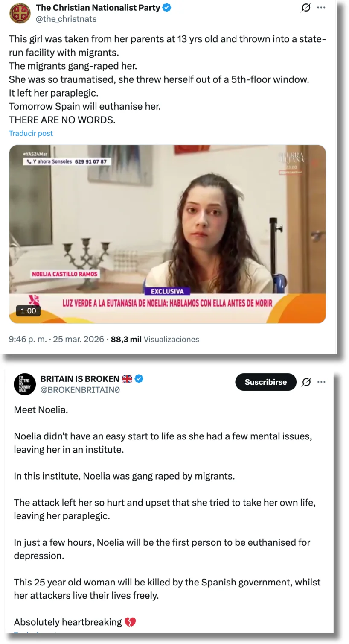Screen dimensions: 349x644
Task: Open more options menu on second post
Action: click(321, 382)
